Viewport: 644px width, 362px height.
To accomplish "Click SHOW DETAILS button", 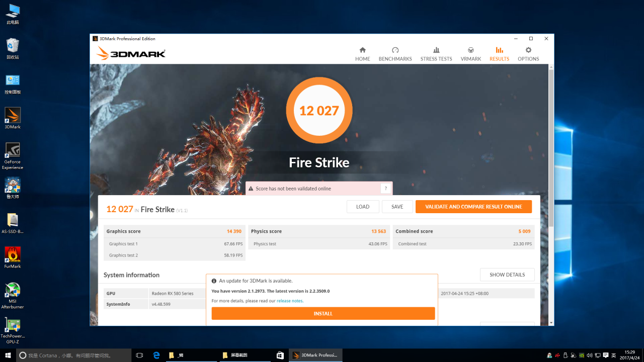I will [507, 275].
